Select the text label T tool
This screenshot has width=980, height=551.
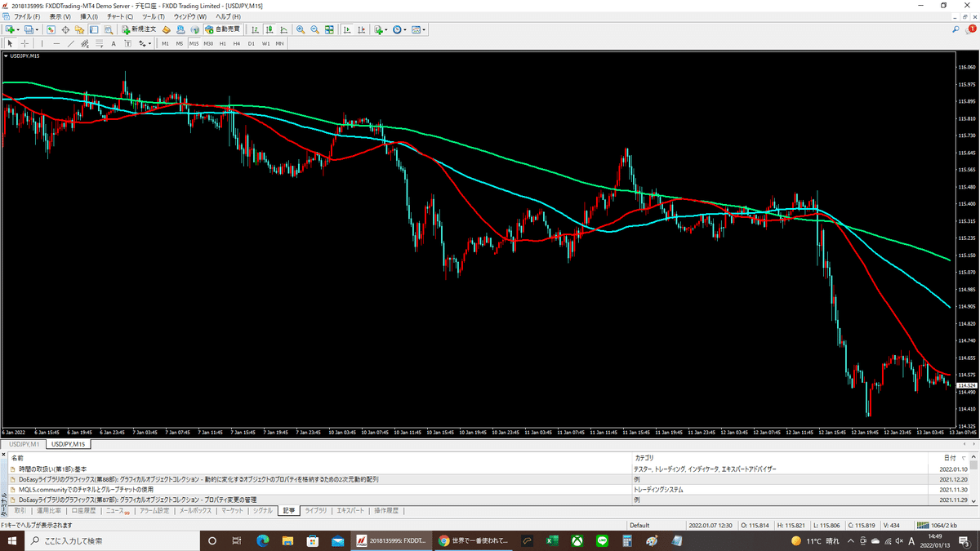pyautogui.click(x=127, y=43)
